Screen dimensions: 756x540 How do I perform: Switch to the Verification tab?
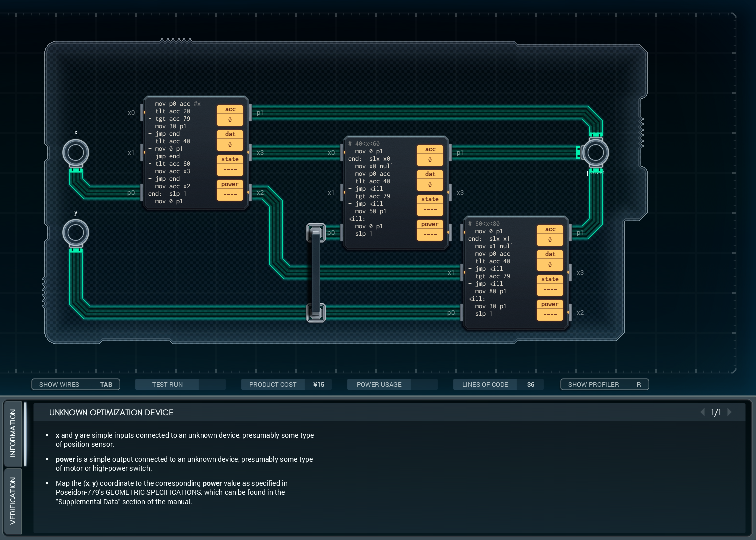(x=13, y=500)
